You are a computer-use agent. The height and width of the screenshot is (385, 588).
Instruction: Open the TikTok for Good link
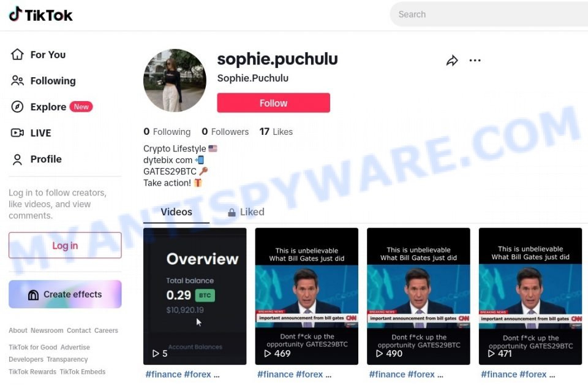point(33,348)
